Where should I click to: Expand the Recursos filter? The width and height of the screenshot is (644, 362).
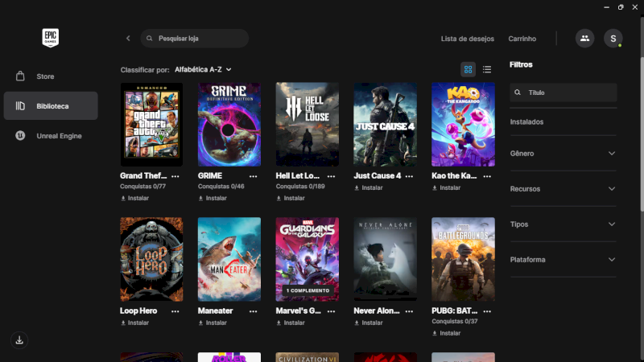coord(563,189)
